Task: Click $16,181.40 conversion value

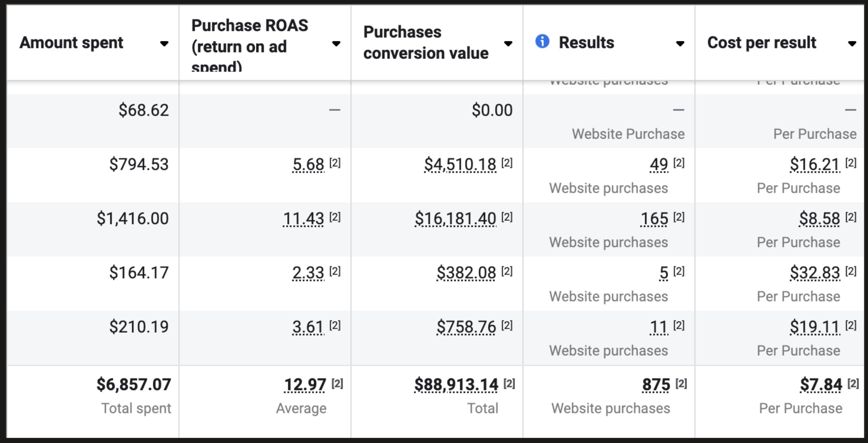Action: tap(455, 219)
